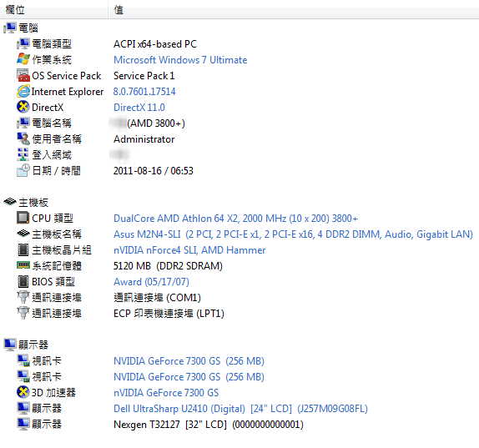This screenshot has width=479, height=448.
Task: Open the DirectX 11.0 link
Action: tap(139, 107)
